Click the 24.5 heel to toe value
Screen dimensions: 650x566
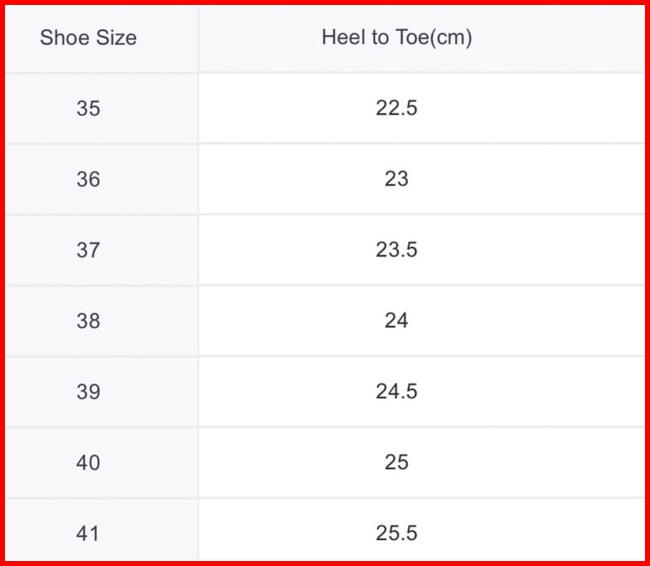click(396, 392)
